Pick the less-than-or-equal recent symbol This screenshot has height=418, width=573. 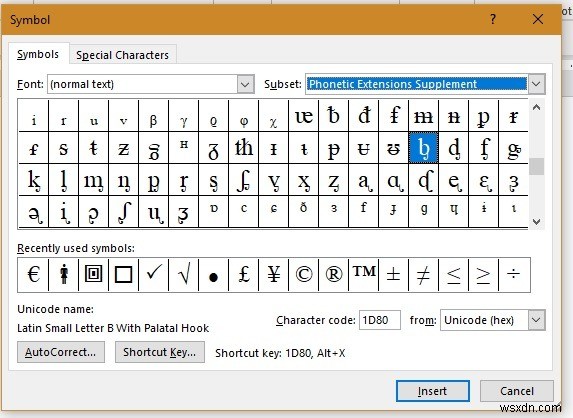pos(454,274)
